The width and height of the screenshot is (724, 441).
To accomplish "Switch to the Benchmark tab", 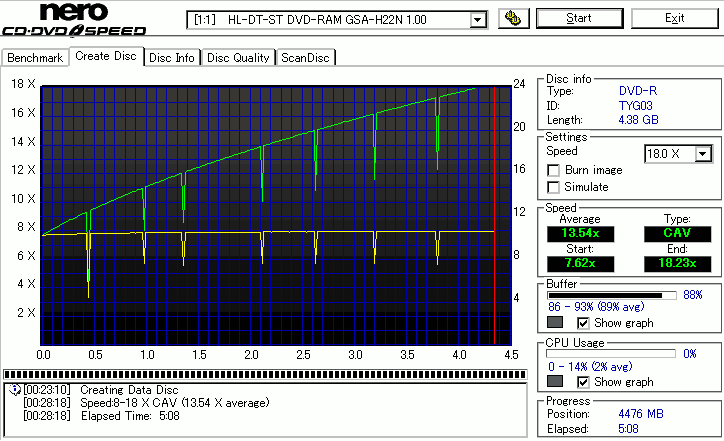I will tap(35, 58).
